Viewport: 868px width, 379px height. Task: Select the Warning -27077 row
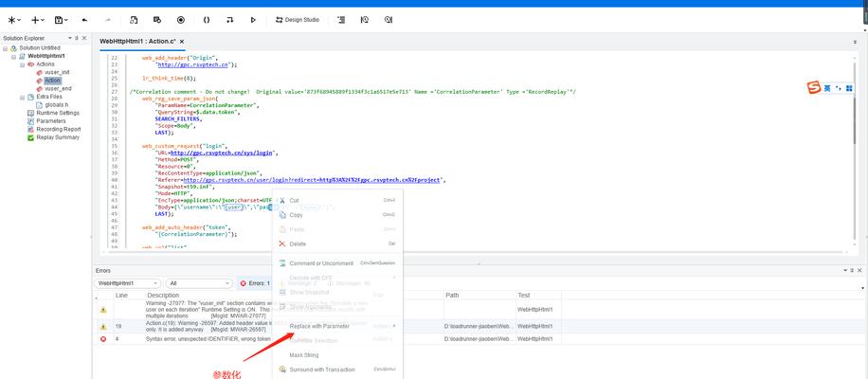point(327,310)
